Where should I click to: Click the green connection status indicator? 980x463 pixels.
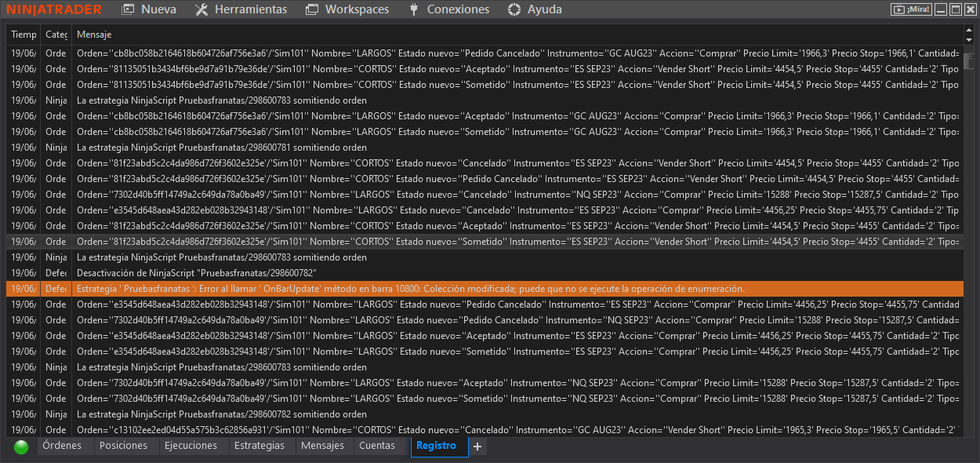point(21,447)
